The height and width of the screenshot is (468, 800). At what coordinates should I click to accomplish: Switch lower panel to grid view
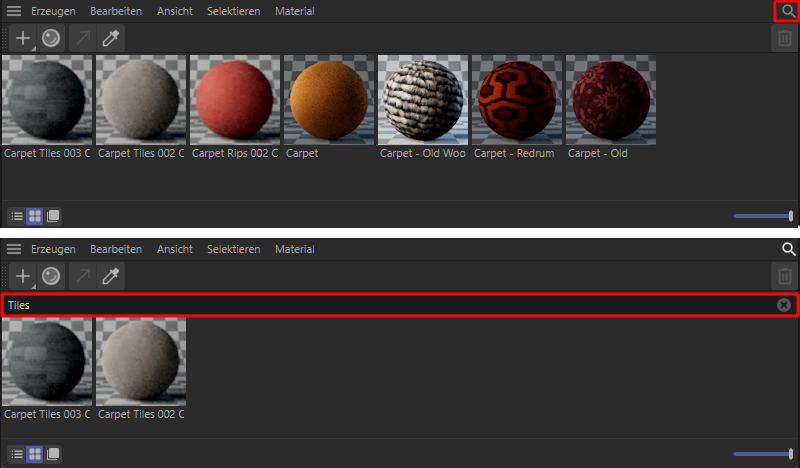(x=35, y=454)
